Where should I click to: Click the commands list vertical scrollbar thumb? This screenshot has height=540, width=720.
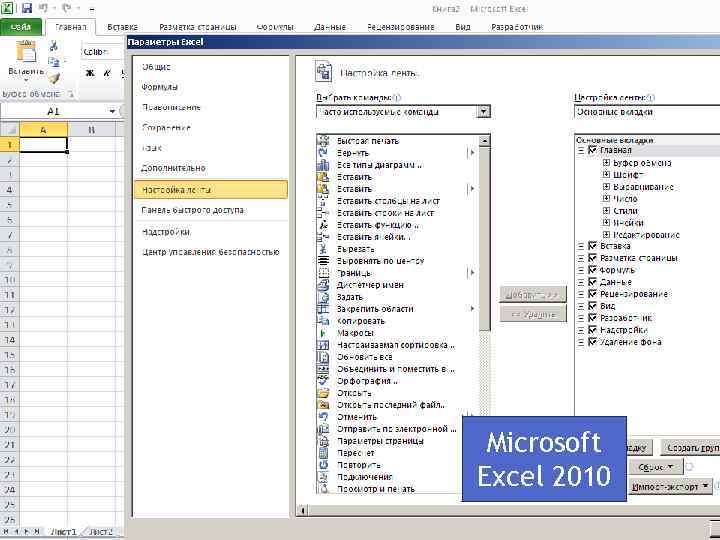[484, 239]
